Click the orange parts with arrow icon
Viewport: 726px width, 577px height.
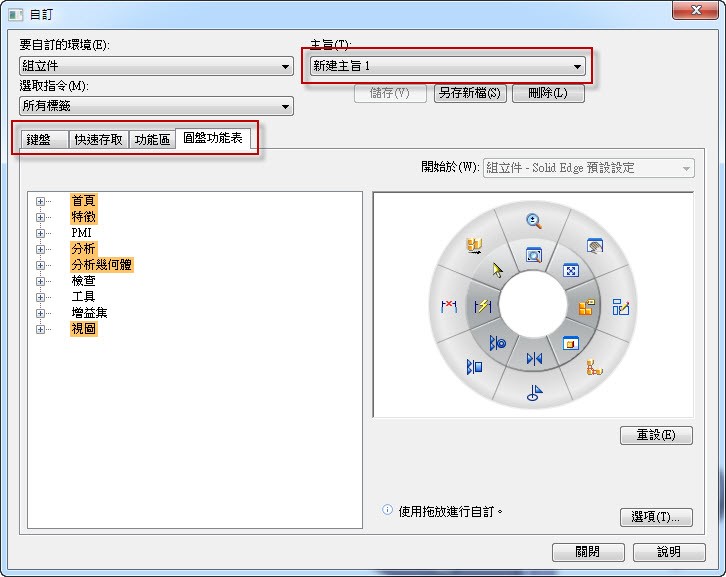point(474,245)
